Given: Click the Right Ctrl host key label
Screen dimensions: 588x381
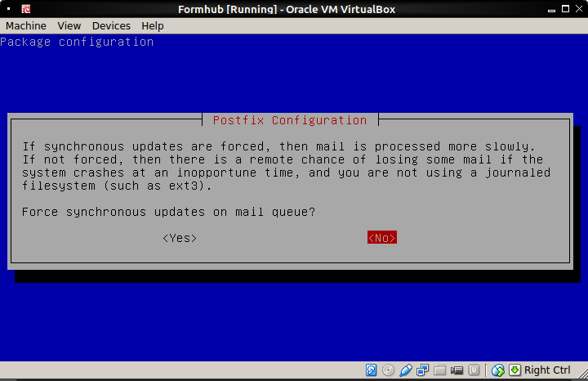Looking at the screenshot, I should point(547,370).
